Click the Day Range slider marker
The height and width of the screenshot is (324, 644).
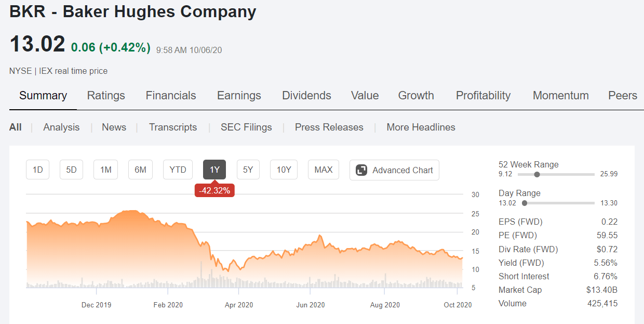tap(525, 203)
